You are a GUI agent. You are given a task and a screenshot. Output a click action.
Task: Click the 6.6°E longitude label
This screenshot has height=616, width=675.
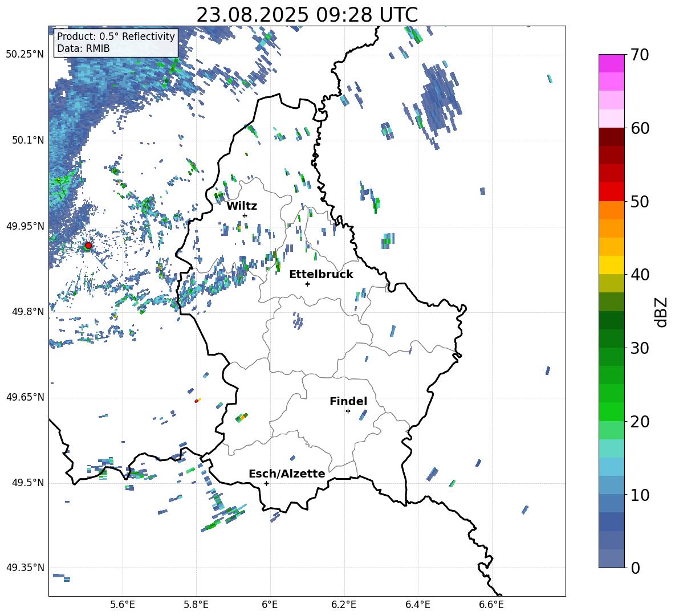point(491,605)
